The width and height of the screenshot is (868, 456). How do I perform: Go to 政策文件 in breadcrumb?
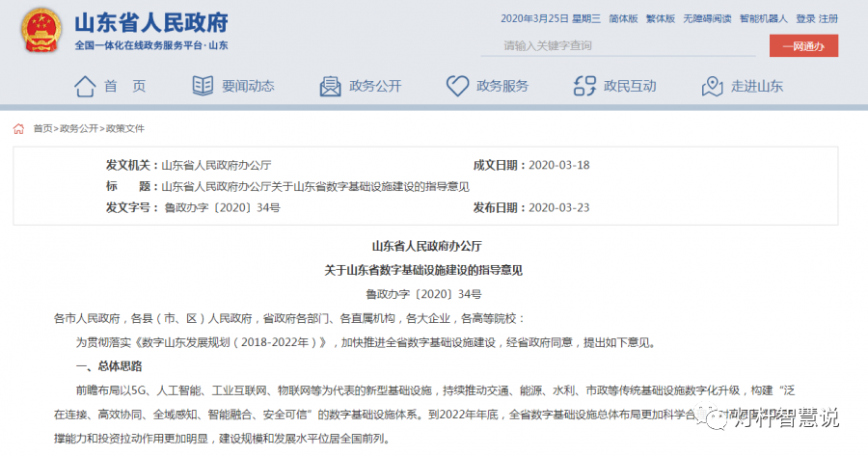[124, 128]
